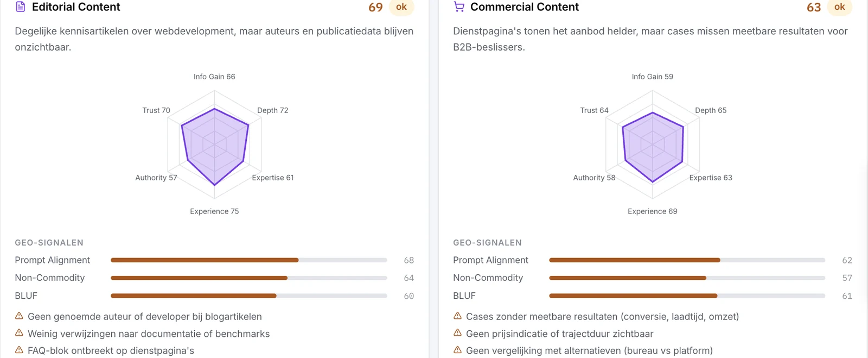Screen dimensions: 868x358
Task: Click warning icon beside 'Cases zonder meetbare resultaten'
Action: pos(457,316)
